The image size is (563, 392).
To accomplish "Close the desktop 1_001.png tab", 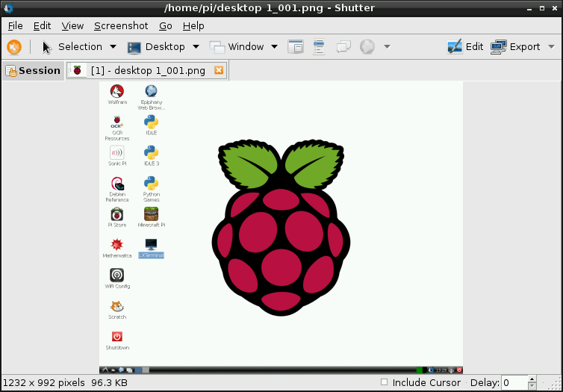I will 219,71.
